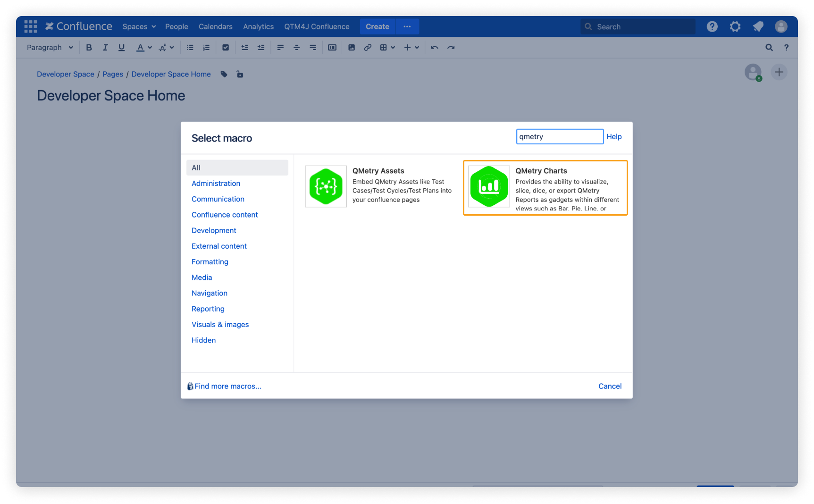
Task: Click the page restrictions lock icon
Action: click(x=240, y=74)
